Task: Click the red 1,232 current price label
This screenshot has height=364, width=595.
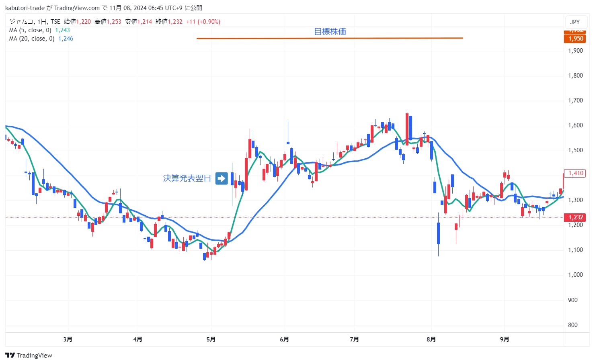Action: [x=575, y=217]
